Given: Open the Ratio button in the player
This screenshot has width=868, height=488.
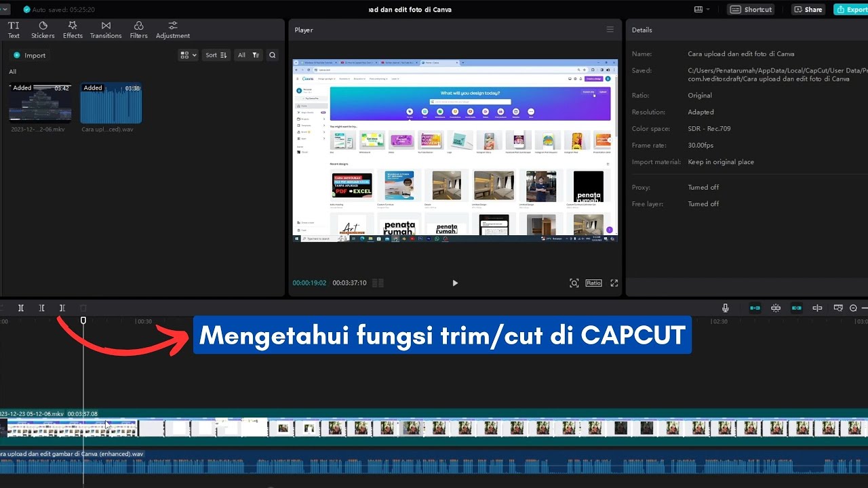Looking at the screenshot, I should tap(594, 283).
